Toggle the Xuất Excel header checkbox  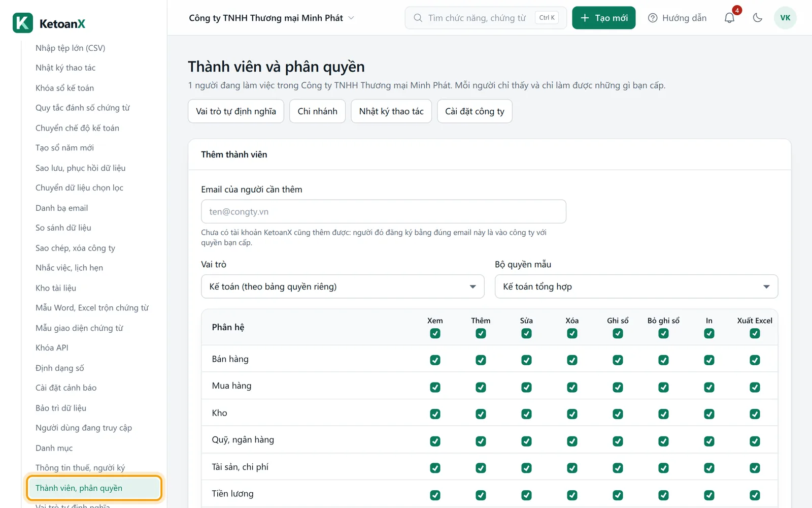(x=755, y=333)
